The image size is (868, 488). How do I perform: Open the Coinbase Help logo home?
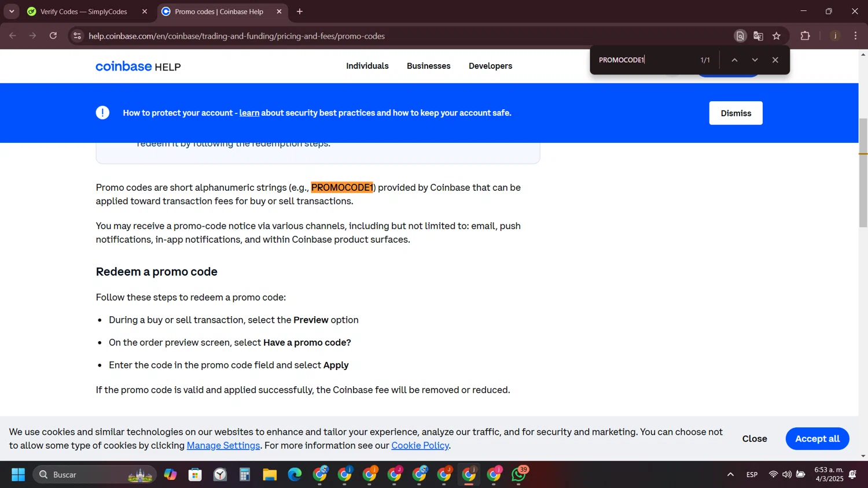tap(138, 66)
